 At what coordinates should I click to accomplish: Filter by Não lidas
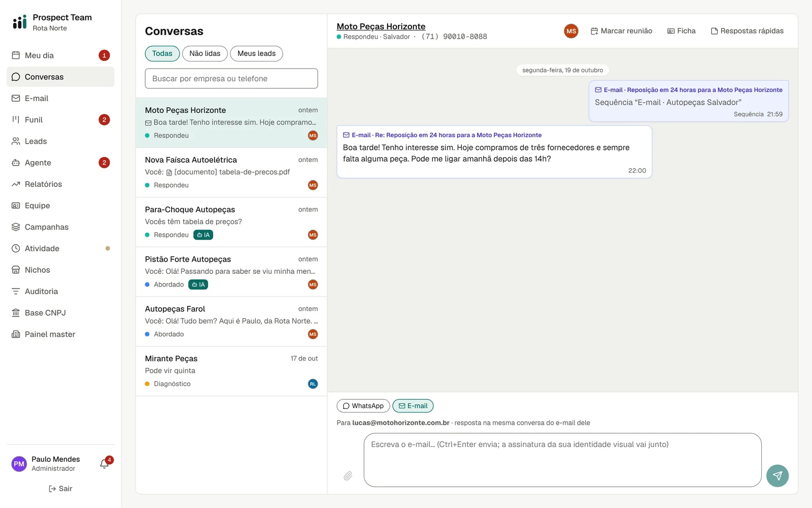pyautogui.click(x=205, y=53)
